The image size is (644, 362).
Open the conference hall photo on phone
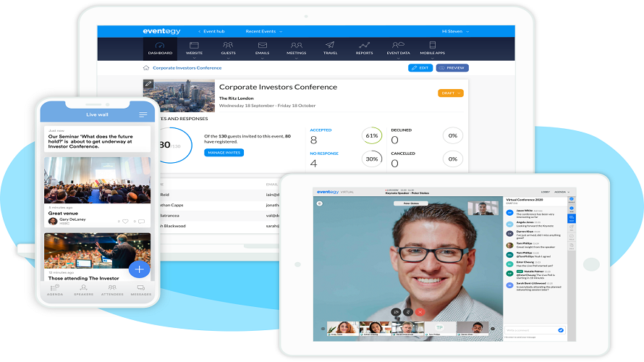click(x=98, y=180)
